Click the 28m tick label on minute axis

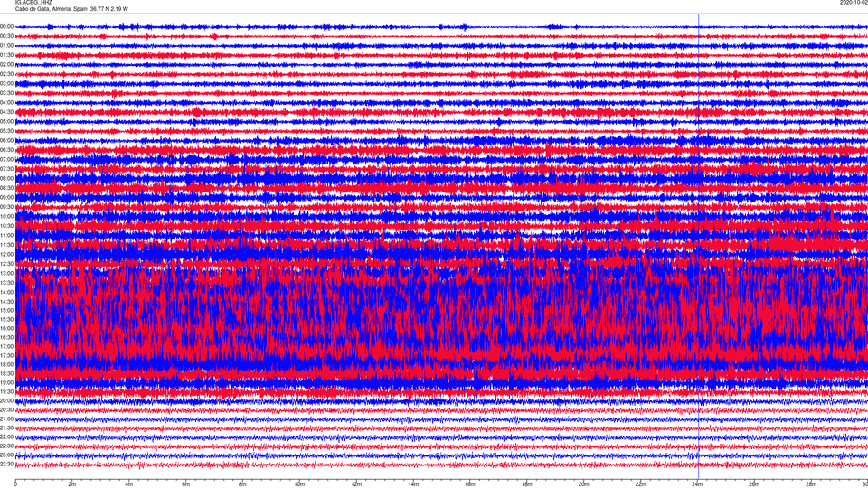click(x=811, y=484)
